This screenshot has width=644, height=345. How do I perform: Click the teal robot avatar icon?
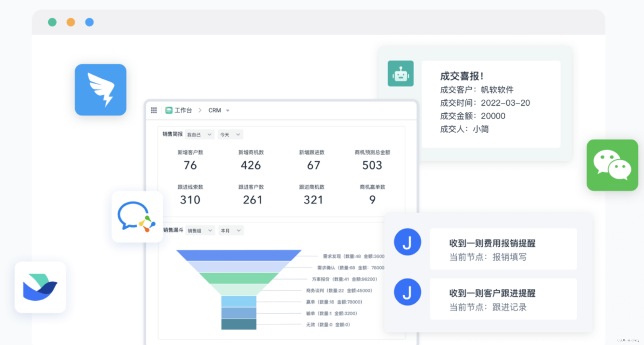[400, 73]
